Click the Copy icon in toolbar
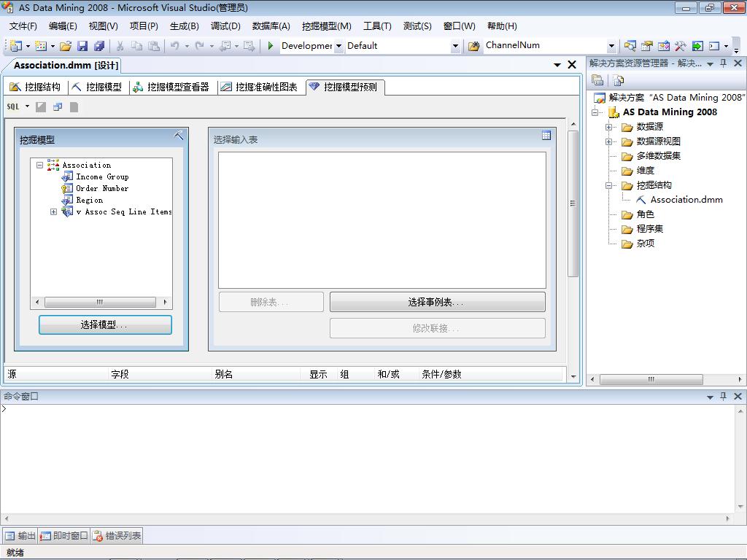 click(x=136, y=46)
